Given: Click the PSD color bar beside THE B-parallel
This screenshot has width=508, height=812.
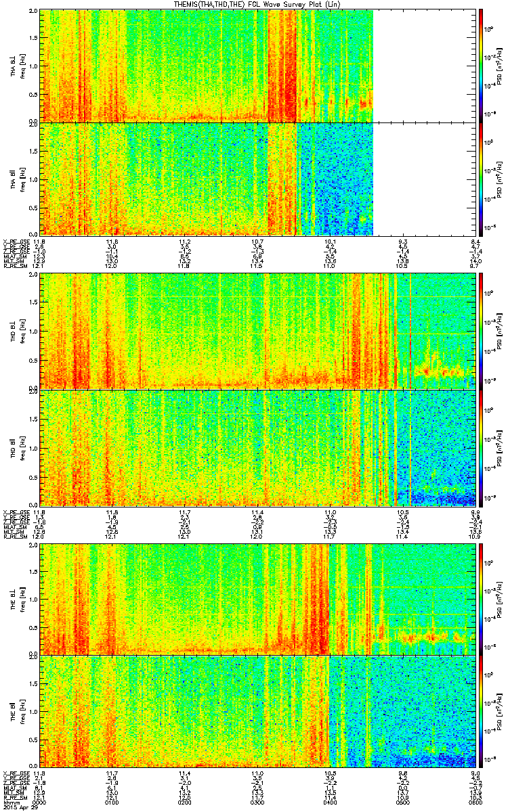Looking at the screenshot, I should point(480,711).
